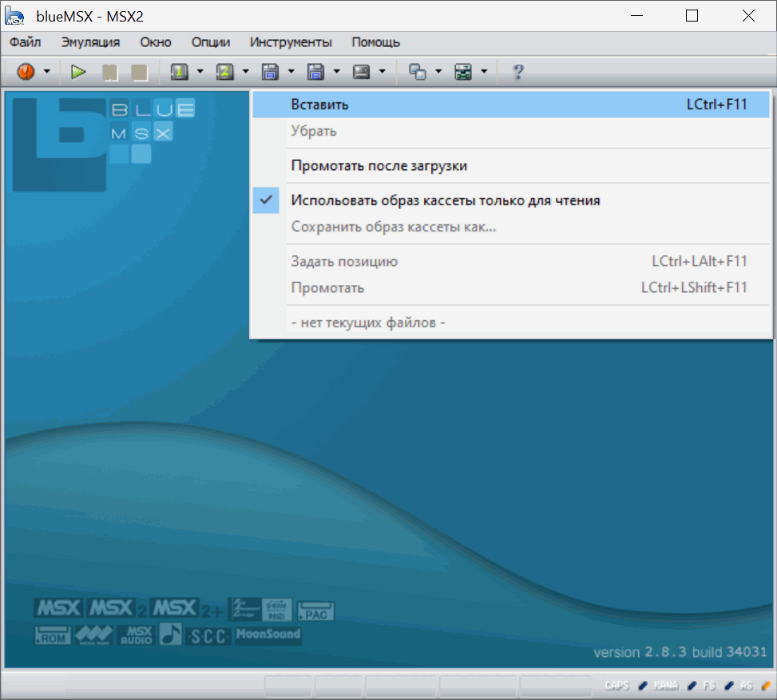The height and width of the screenshot is (700, 777).
Task: Open the Инструменты menu
Action: (x=291, y=42)
